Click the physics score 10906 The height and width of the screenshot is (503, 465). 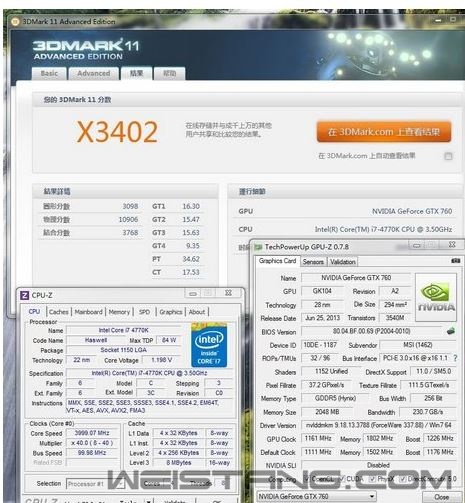pyautogui.click(x=128, y=220)
